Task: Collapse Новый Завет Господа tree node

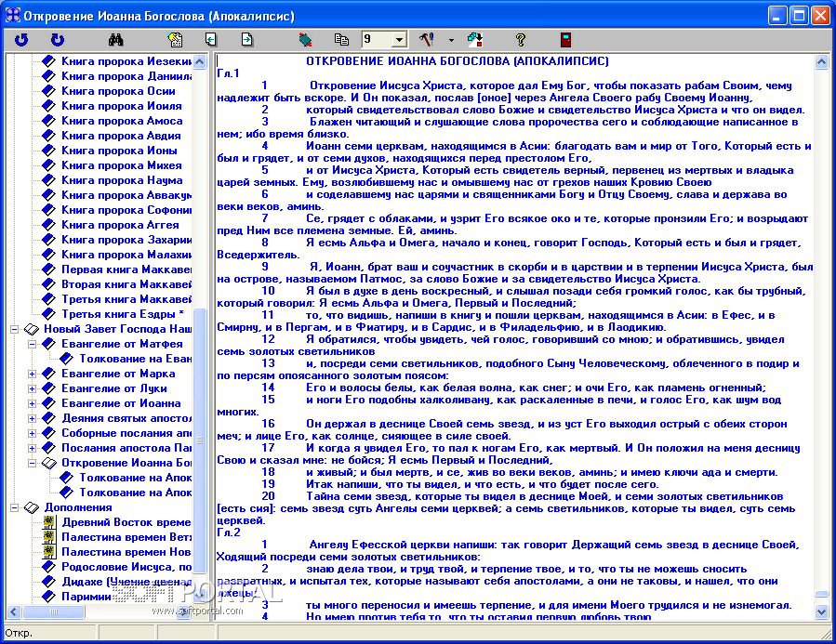Action: click(x=14, y=329)
